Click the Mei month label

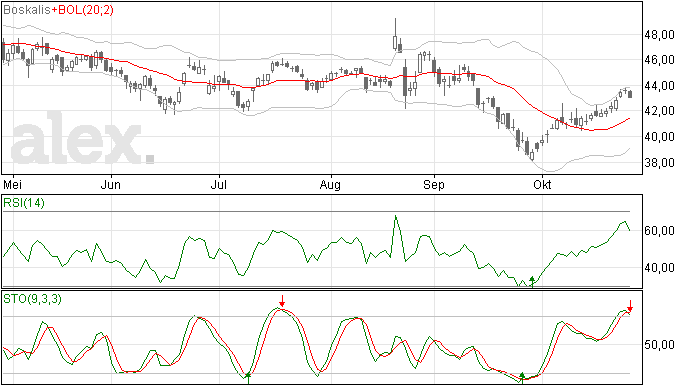coord(12,184)
